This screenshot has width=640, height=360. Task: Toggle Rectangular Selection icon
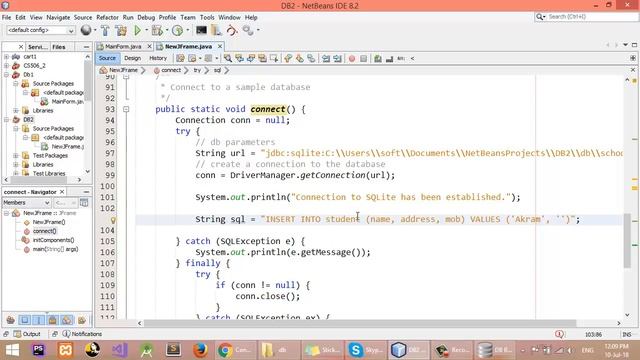pos(273,58)
